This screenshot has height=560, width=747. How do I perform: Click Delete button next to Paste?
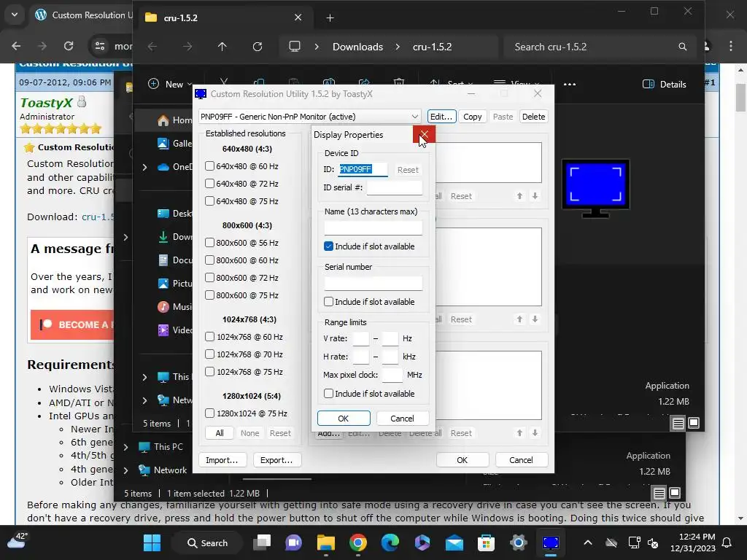pyautogui.click(x=533, y=117)
